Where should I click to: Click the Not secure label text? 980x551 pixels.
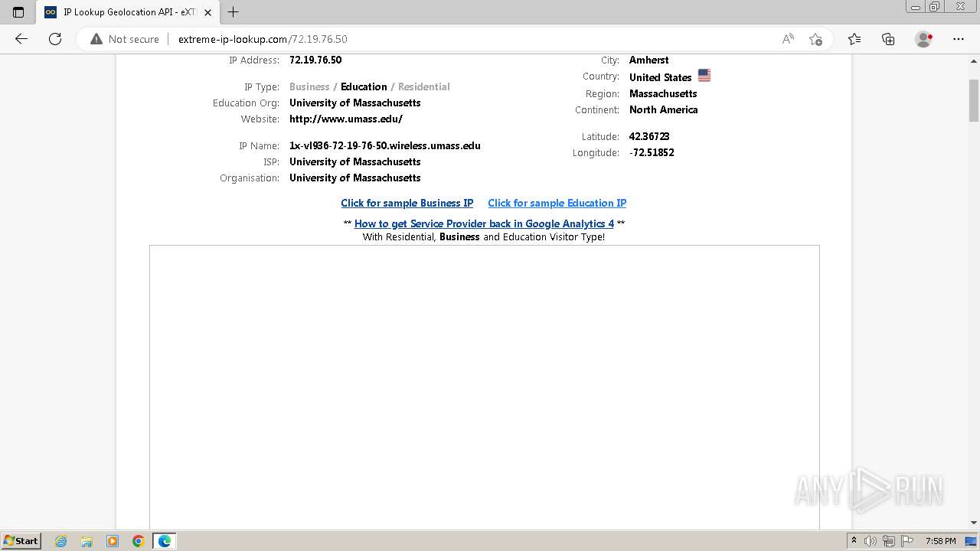pyautogui.click(x=134, y=39)
